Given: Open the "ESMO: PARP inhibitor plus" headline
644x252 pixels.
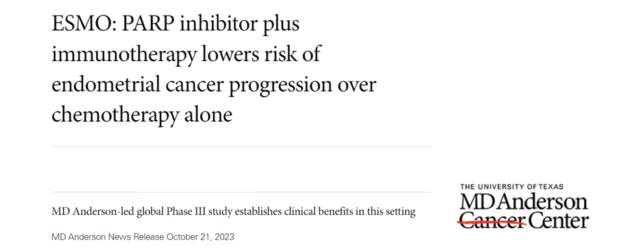Looking at the screenshot, I should [175, 25].
